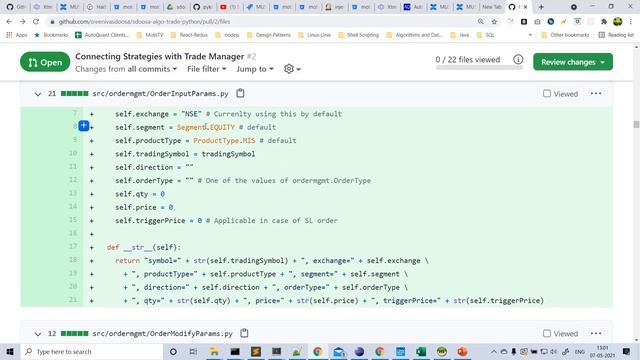The image size is (640, 360).
Task: Open more options for OrderInputParams.py
Action: coord(596,93)
